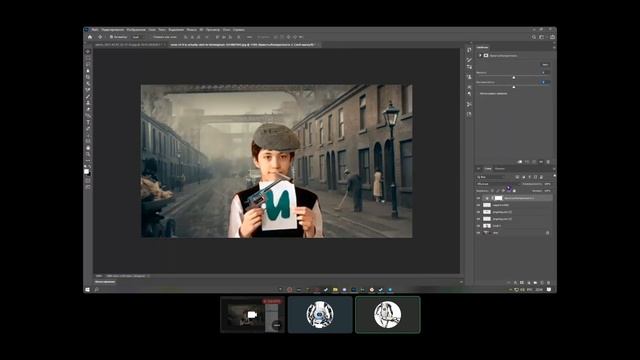Select the Lasso tool
The image size is (640, 360).
click(88, 64)
